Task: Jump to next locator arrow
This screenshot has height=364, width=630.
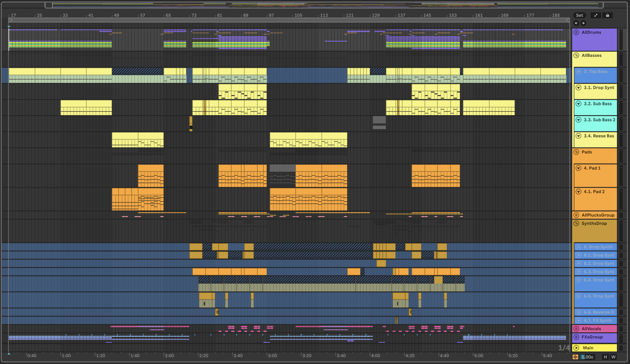Action: pos(583,23)
